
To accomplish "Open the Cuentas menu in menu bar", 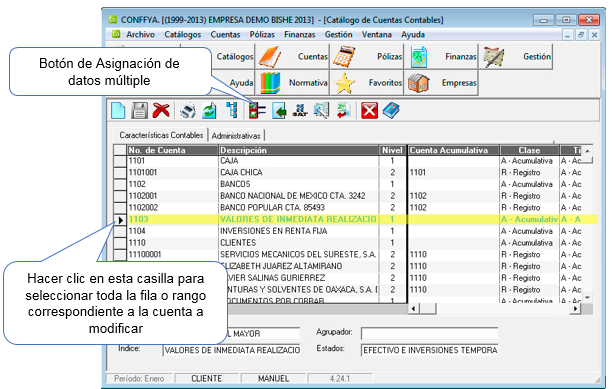I will pos(225,35).
